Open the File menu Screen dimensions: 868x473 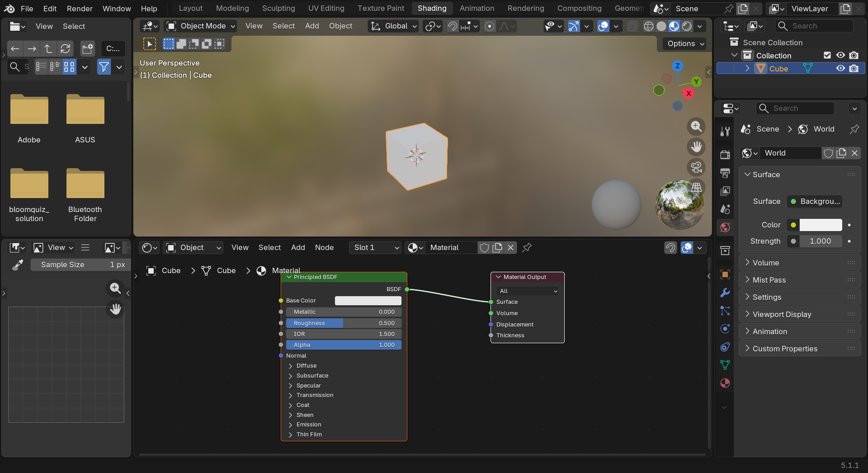pos(27,9)
